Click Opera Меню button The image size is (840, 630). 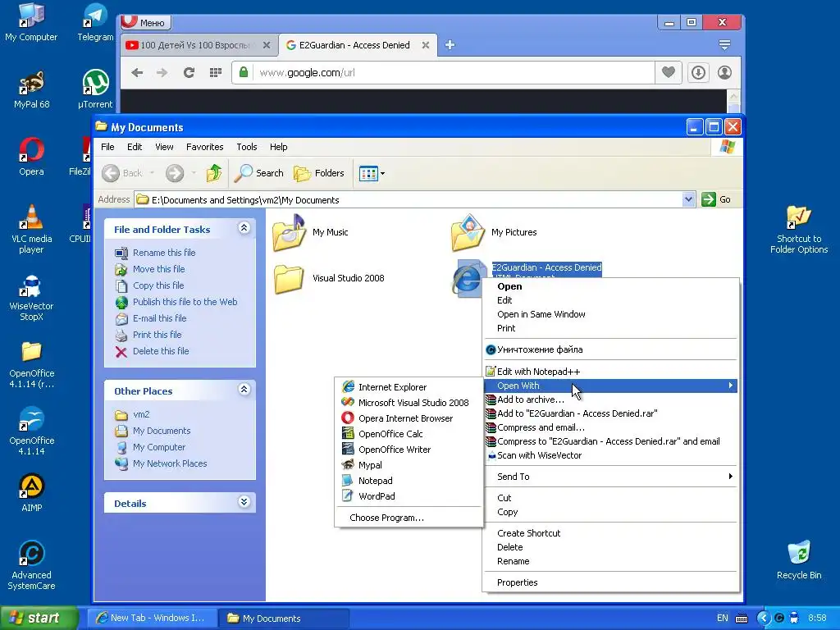(146, 22)
